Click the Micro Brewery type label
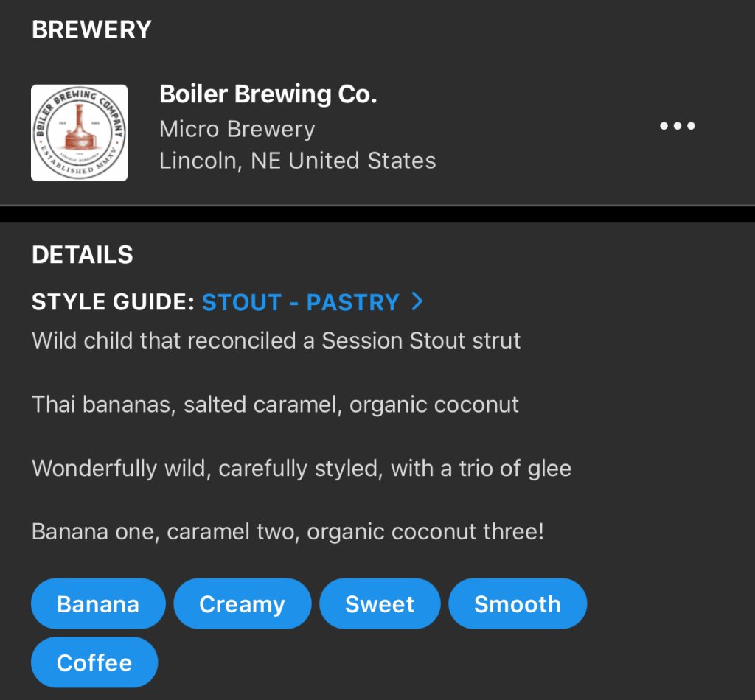The image size is (755, 700). pos(237,129)
